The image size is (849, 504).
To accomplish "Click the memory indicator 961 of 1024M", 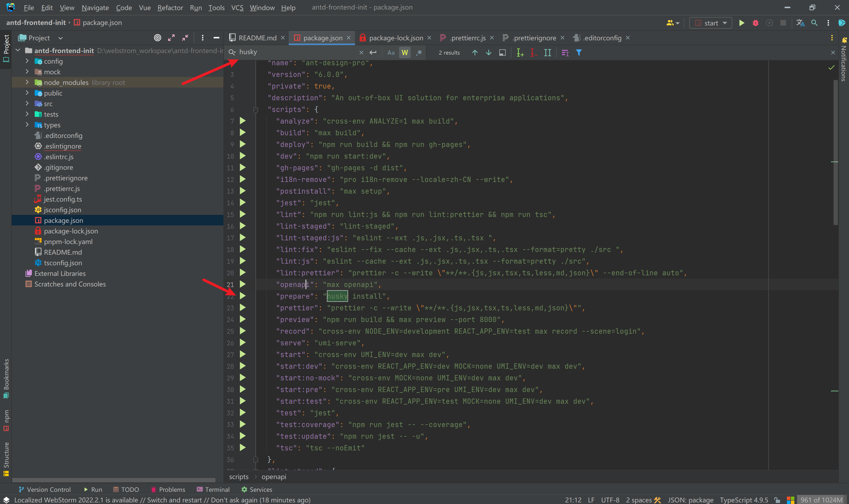I will coord(821,500).
